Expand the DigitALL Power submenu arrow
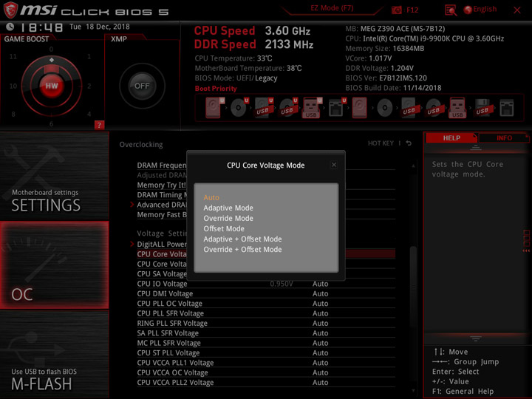 [132, 244]
